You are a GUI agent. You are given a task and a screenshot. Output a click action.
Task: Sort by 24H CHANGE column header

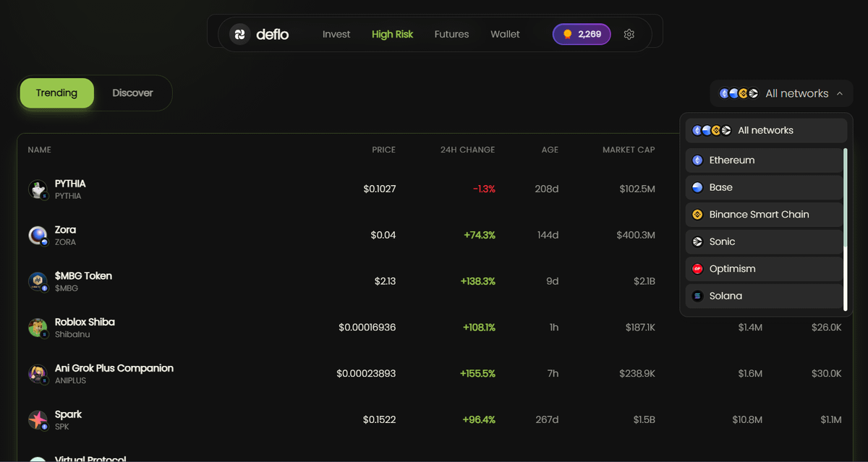point(467,150)
